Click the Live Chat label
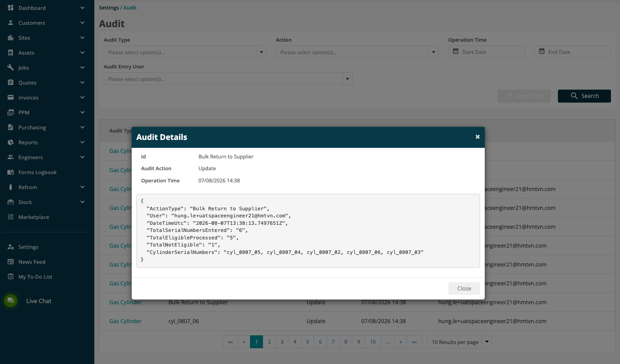 (39, 301)
